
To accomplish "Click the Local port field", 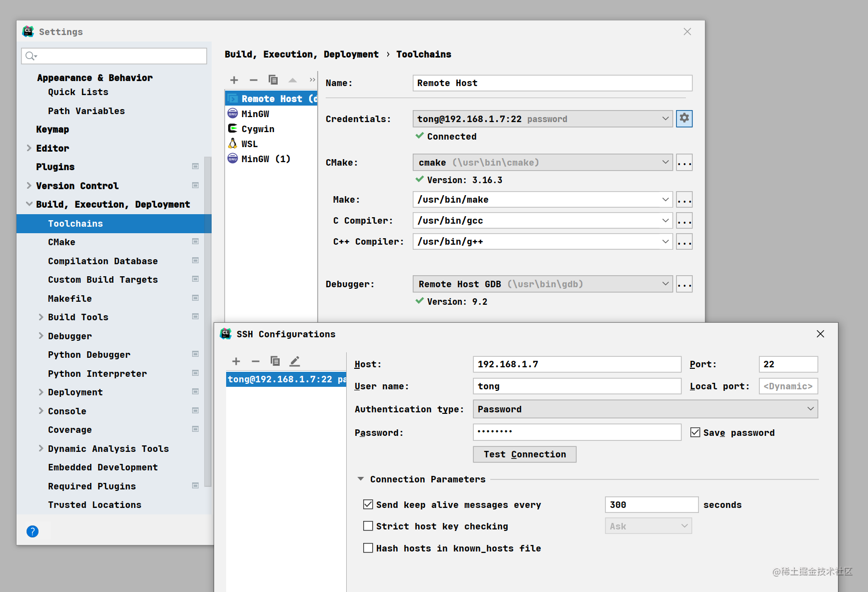I will 788,386.
